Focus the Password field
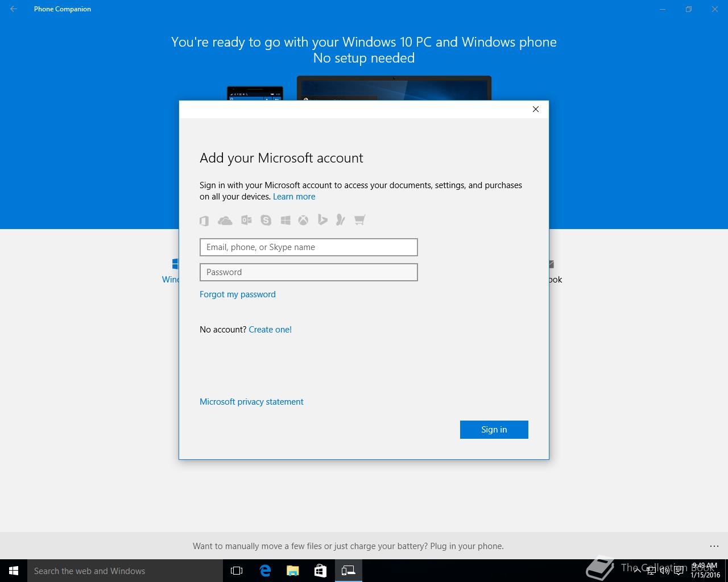 [309, 272]
